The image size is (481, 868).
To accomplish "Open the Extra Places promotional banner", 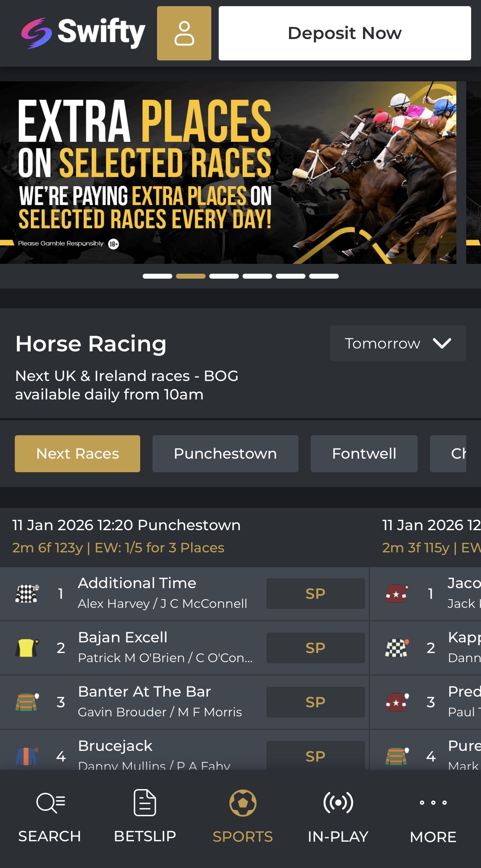I will pyautogui.click(x=228, y=173).
